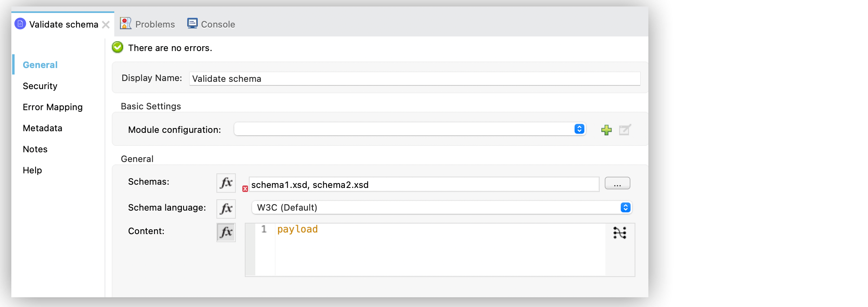The height and width of the screenshot is (307, 868).
Task: Edit the Schemas field with schema1.xsd
Action: pyautogui.click(x=424, y=185)
